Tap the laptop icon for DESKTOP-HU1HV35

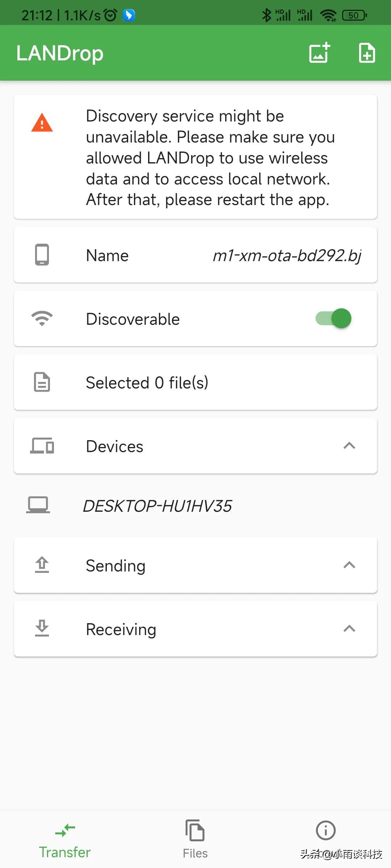[x=38, y=505]
